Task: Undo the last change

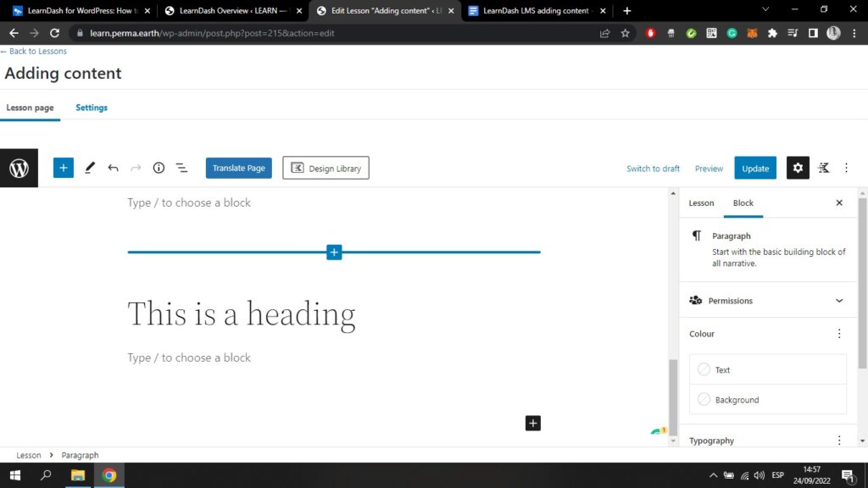Action: point(113,168)
